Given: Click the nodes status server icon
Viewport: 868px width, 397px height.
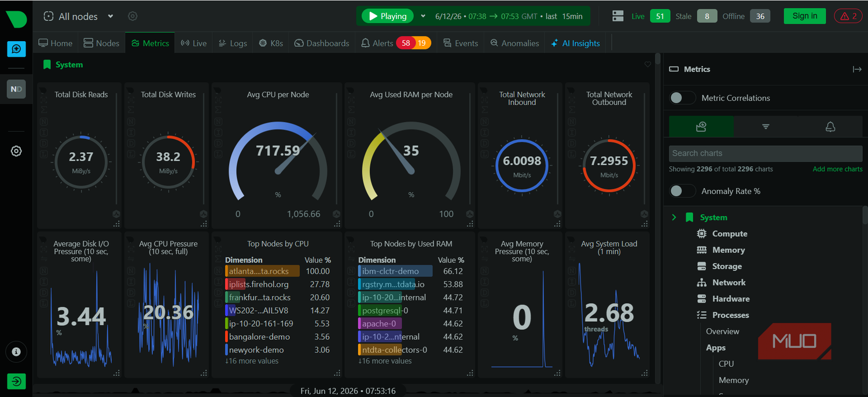Looking at the screenshot, I should [x=618, y=16].
